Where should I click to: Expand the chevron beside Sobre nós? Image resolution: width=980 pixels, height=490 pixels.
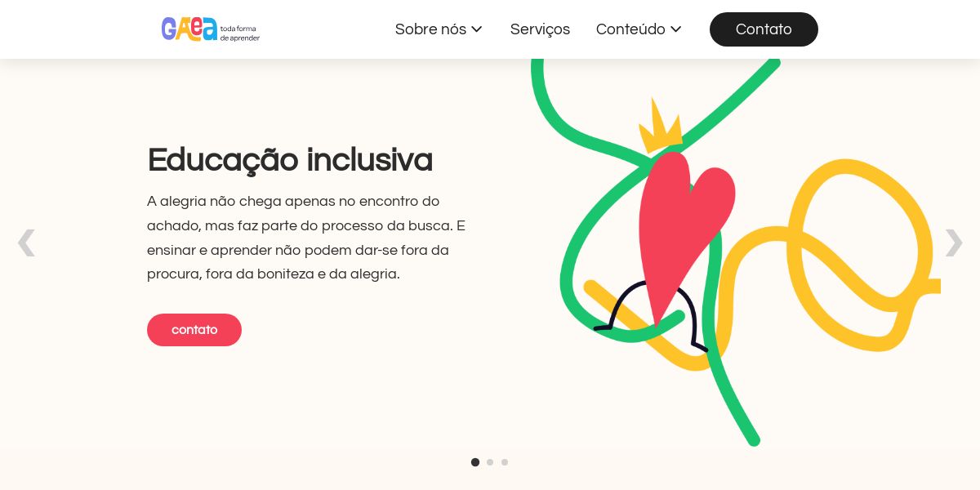(477, 29)
